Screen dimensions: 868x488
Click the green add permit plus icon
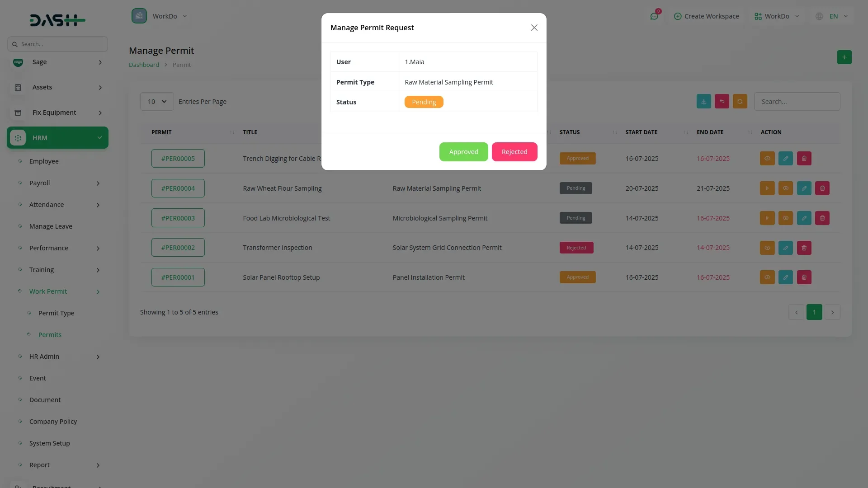click(844, 57)
